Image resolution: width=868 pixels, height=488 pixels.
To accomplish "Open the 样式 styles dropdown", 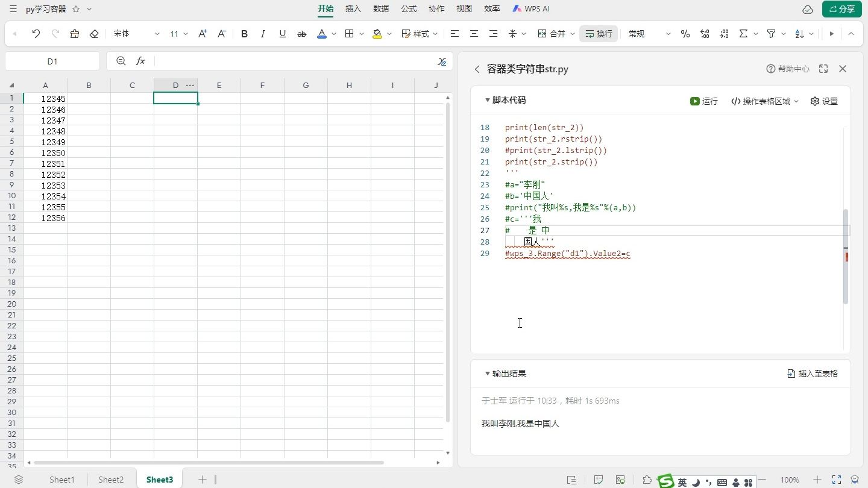I will tap(420, 34).
